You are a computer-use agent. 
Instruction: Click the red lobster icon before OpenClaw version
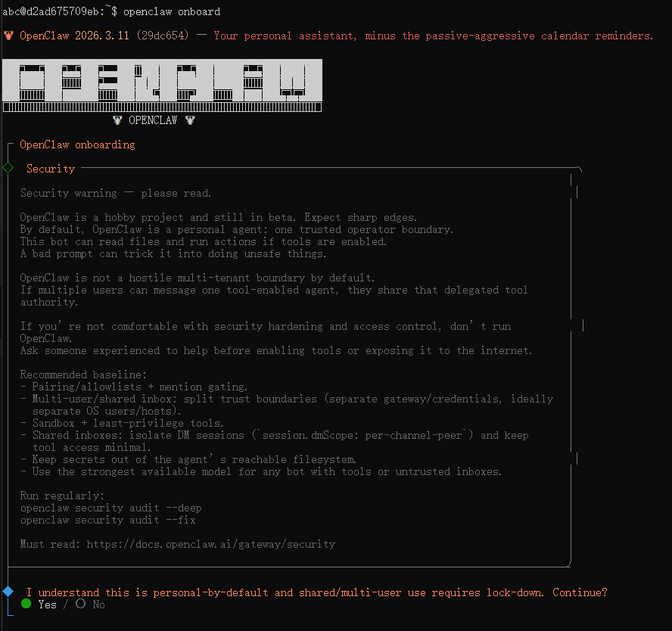[x=8, y=36]
